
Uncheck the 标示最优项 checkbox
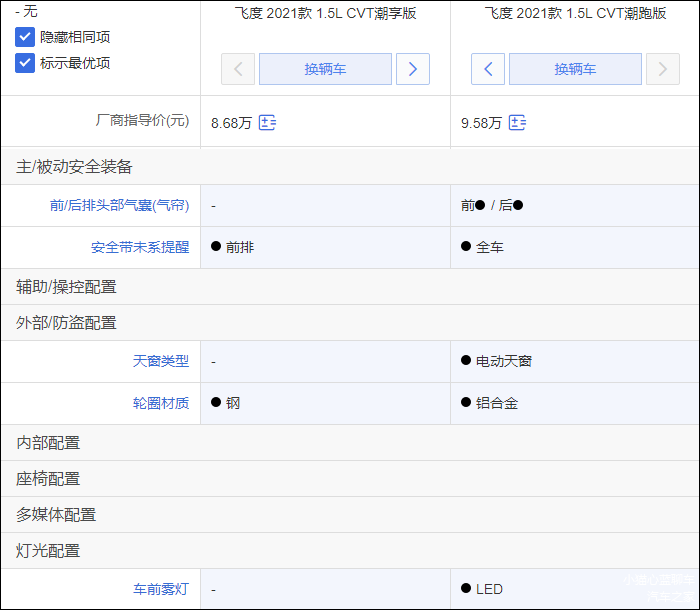pos(25,63)
